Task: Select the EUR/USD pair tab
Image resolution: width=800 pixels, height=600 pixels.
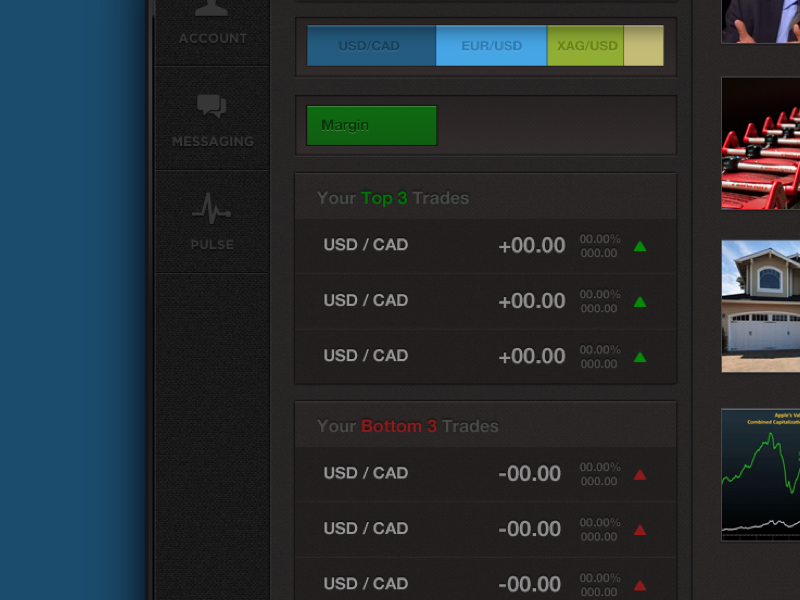Action: point(491,45)
